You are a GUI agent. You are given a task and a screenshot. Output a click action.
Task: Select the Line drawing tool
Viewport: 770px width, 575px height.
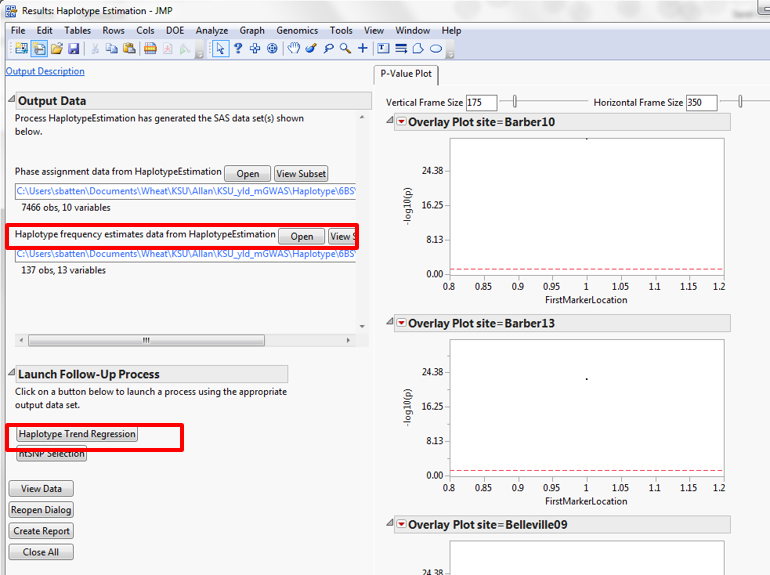(x=401, y=48)
